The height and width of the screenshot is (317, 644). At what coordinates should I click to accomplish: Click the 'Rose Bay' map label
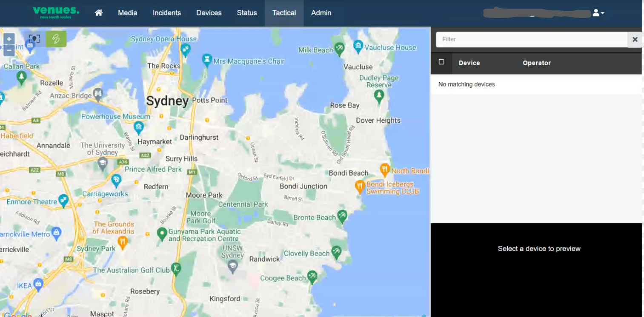click(345, 105)
